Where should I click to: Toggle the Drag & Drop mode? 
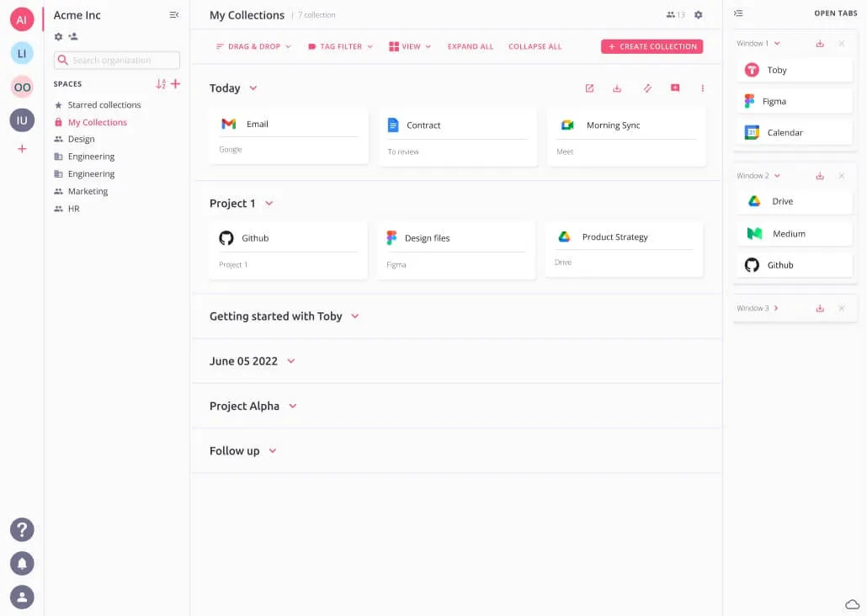point(252,46)
